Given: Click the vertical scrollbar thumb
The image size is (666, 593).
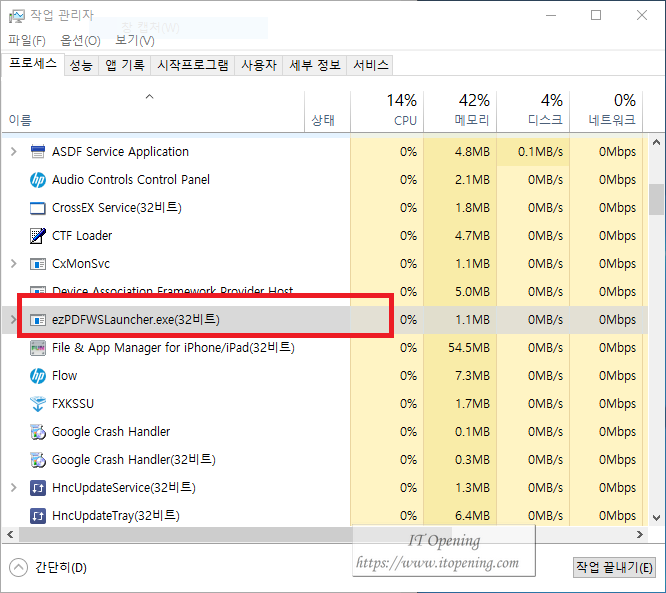Looking at the screenshot, I should [x=657, y=199].
